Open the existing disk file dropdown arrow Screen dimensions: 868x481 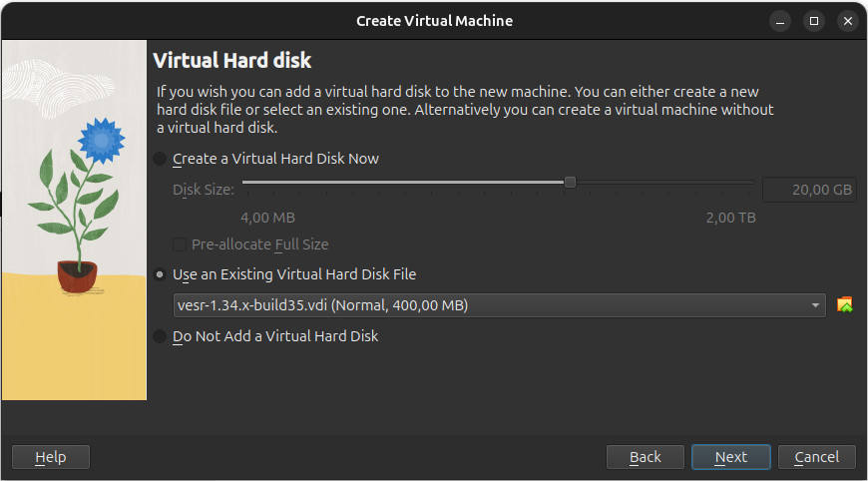pyautogui.click(x=816, y=304)
